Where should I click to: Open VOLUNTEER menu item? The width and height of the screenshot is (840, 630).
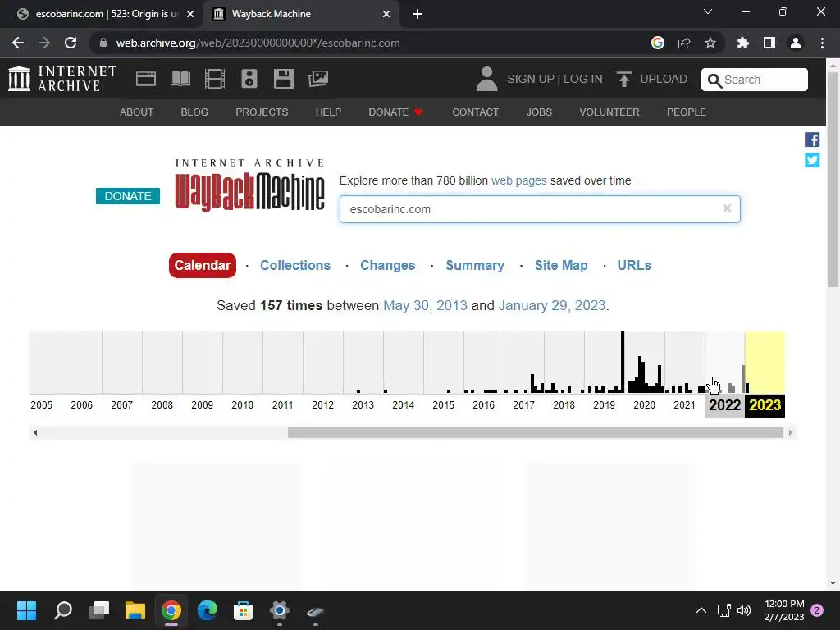pyautogui.click(x=609, y=112)
